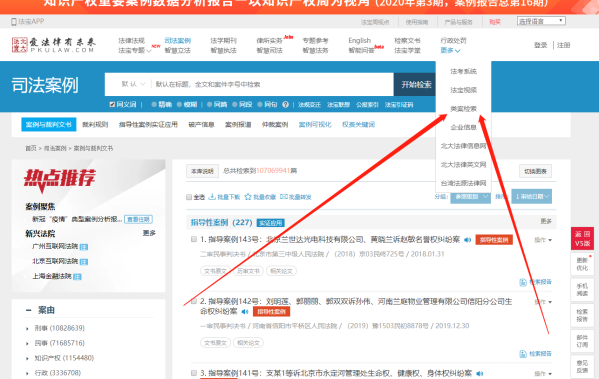Image resolution: width=599 pixels, height=379 pixels.
Task: Click the question mark help icon
Action: click(x=285, y=104)
